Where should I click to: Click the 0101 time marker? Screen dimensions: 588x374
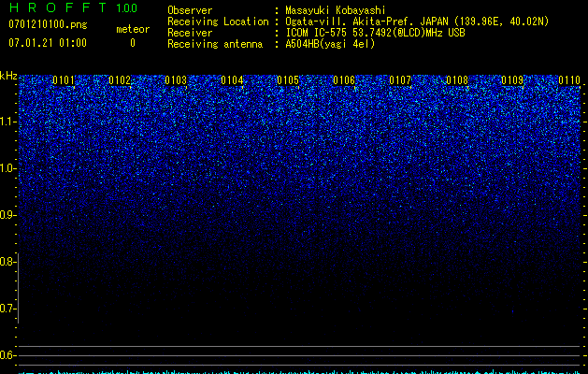(64, 80)
